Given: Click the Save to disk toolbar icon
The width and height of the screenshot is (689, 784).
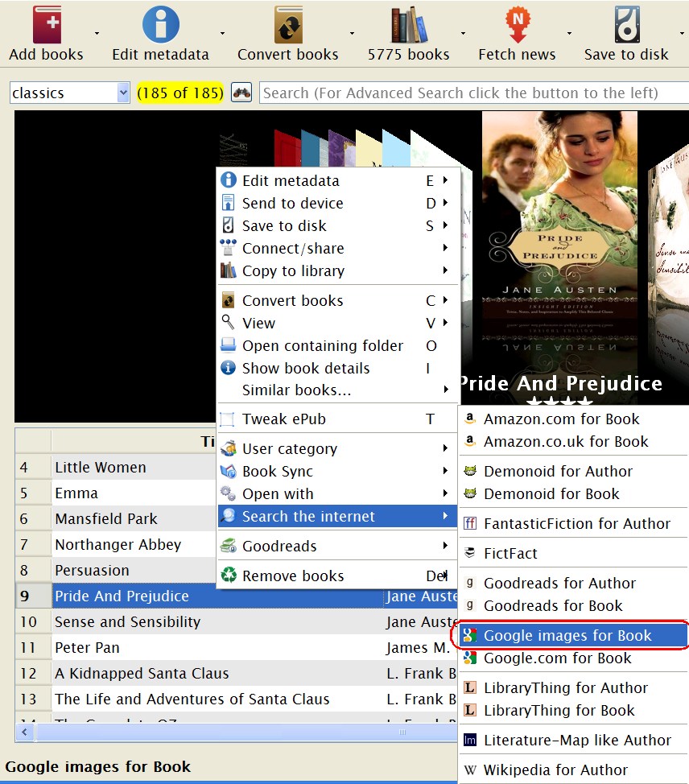Looking at the screenshot, I should [627, 24].
